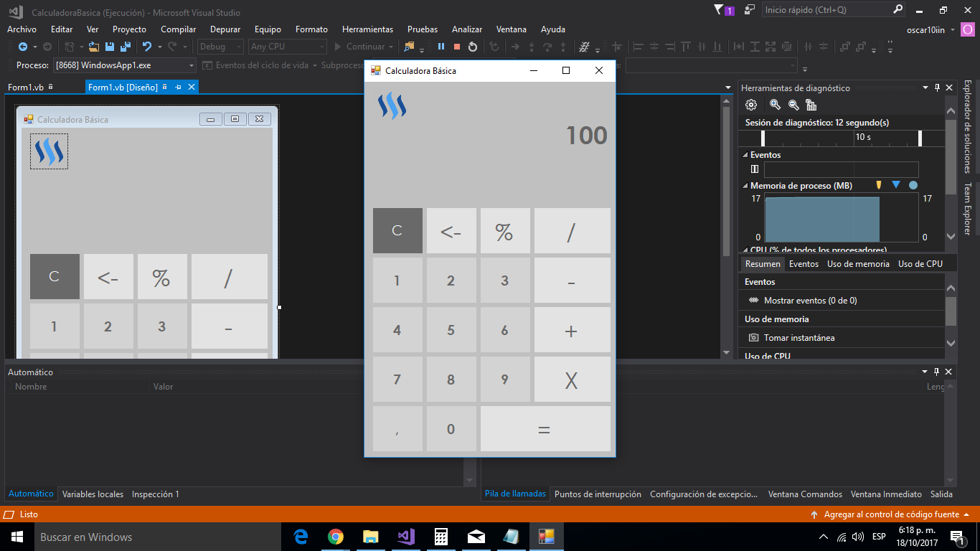The image size is (980, 551).
Task: Click the save all files icon
Action: pos(125,47)
